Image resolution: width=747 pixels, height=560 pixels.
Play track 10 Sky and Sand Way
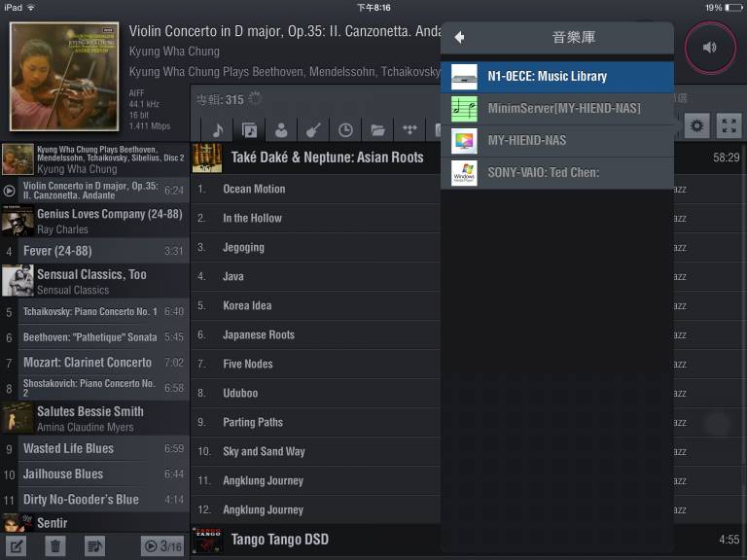pos(315,451)
